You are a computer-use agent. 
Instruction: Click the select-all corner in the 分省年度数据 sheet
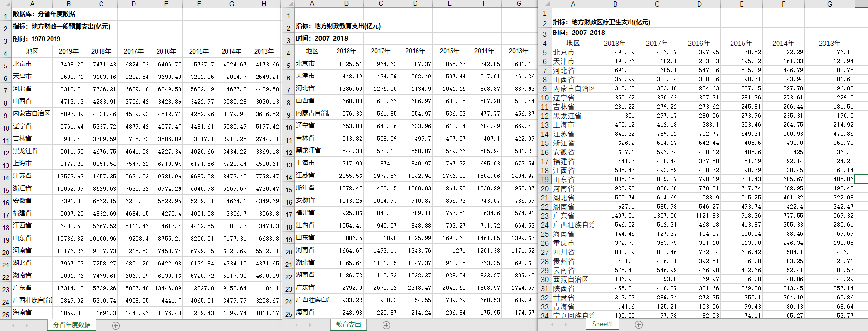pos(6,4)
